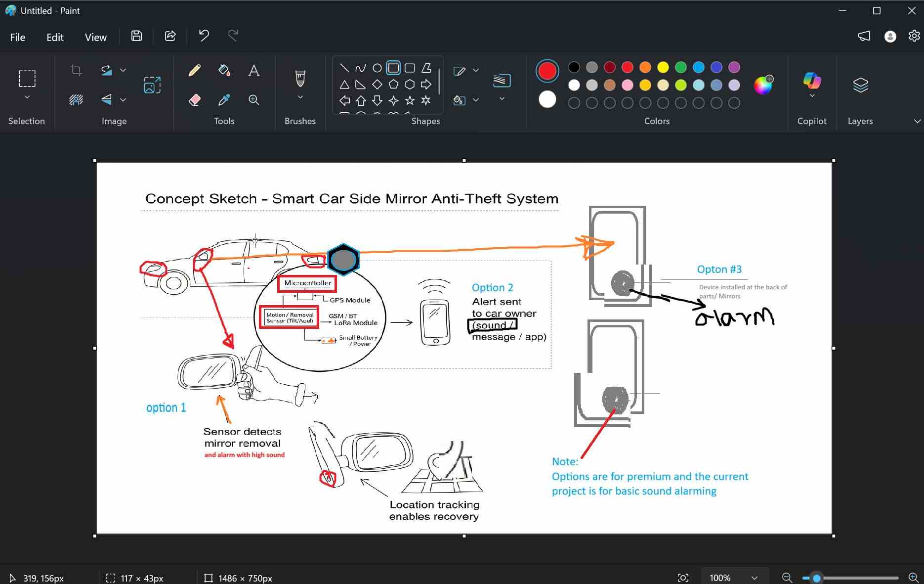Viewport: 924px width, 584px height.
Task: Click the Flip image icon
Action: click(107, 99)
